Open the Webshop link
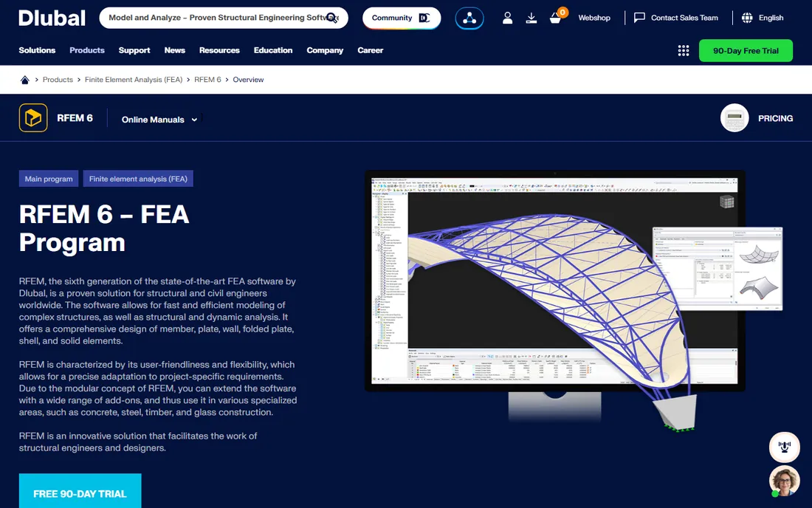812x508 pixels. point(594,18)
